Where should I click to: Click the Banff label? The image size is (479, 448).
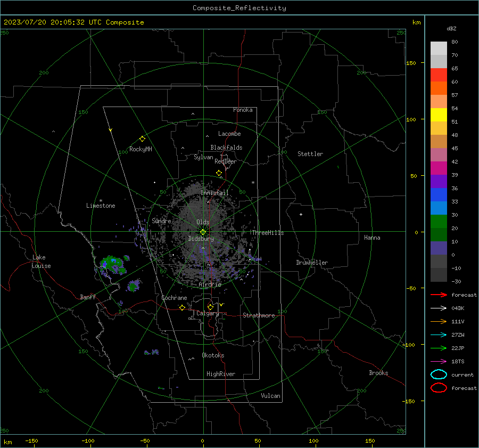(88, 297)
